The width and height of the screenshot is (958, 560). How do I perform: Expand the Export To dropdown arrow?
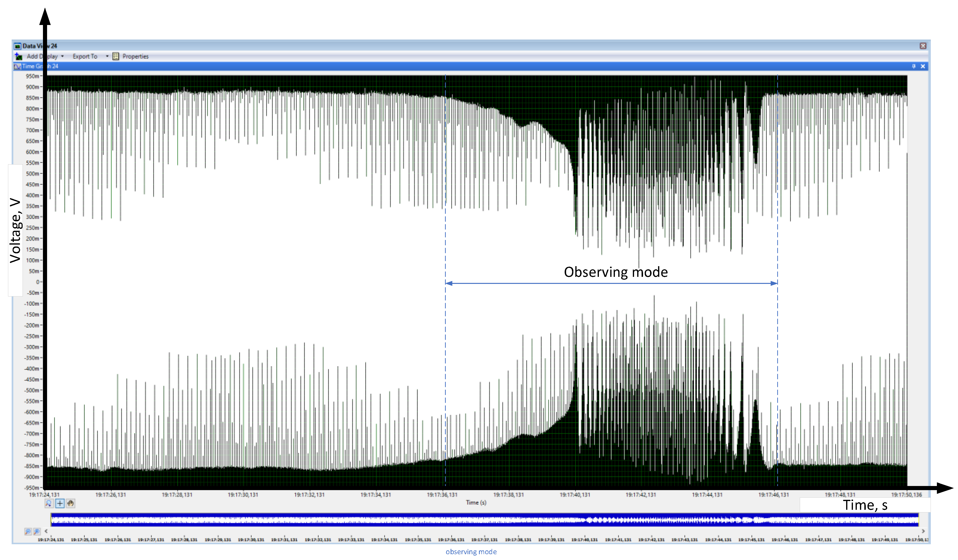(107, 56)
